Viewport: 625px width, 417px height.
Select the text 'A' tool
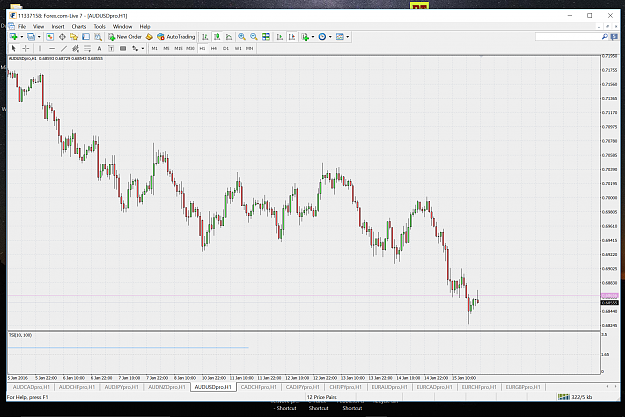point(99,49)
